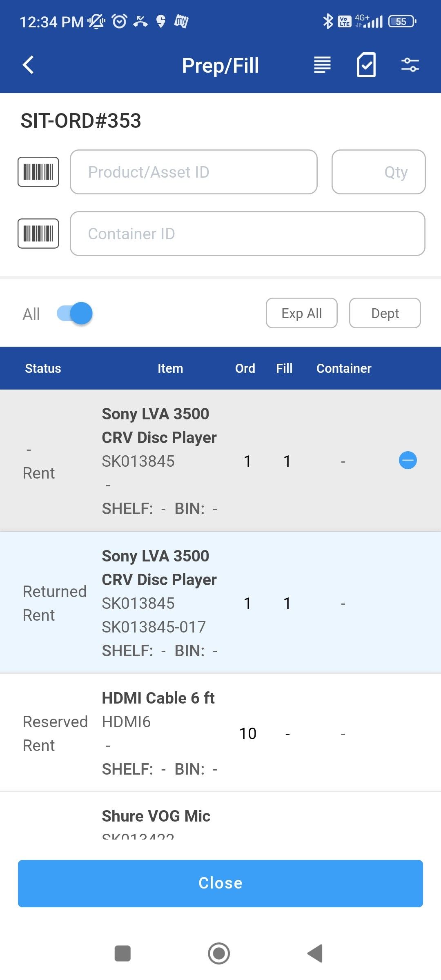Tap Android recent apps square button
This screenshot has height=980, width=441.
click(122, 953)
